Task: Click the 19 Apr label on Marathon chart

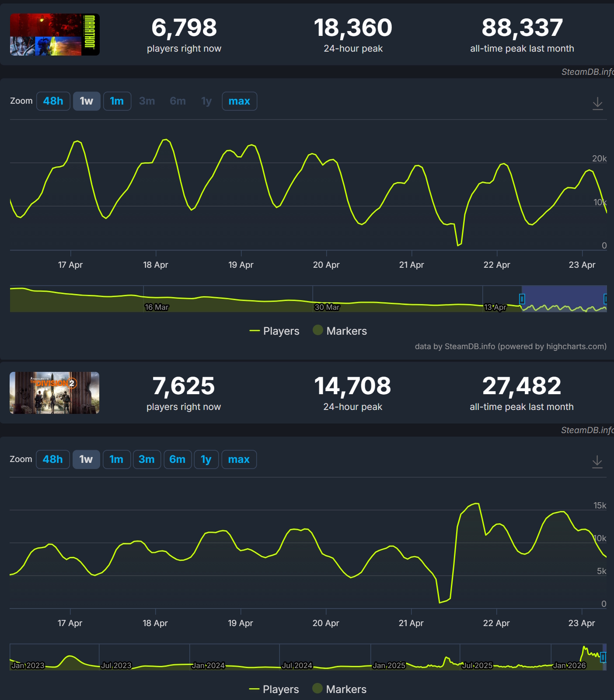Action: pos(241,265)
